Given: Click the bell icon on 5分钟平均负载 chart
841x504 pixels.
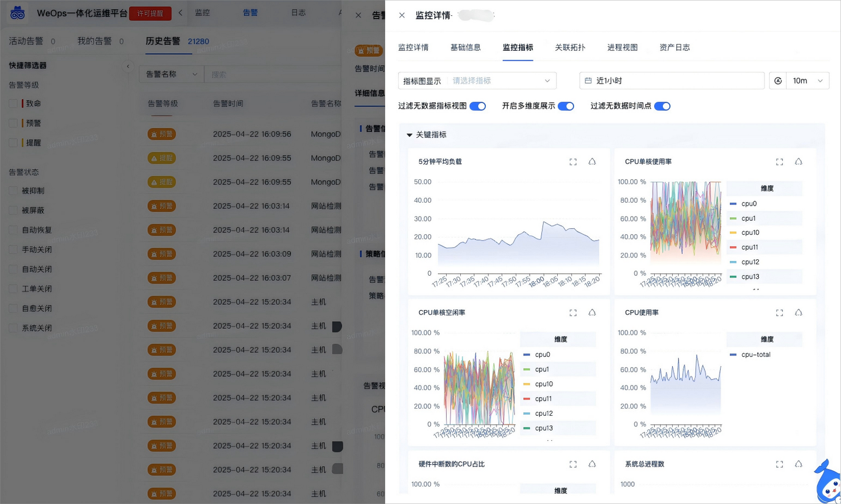Looking at the screenshot, I should (x=592, y=162).
